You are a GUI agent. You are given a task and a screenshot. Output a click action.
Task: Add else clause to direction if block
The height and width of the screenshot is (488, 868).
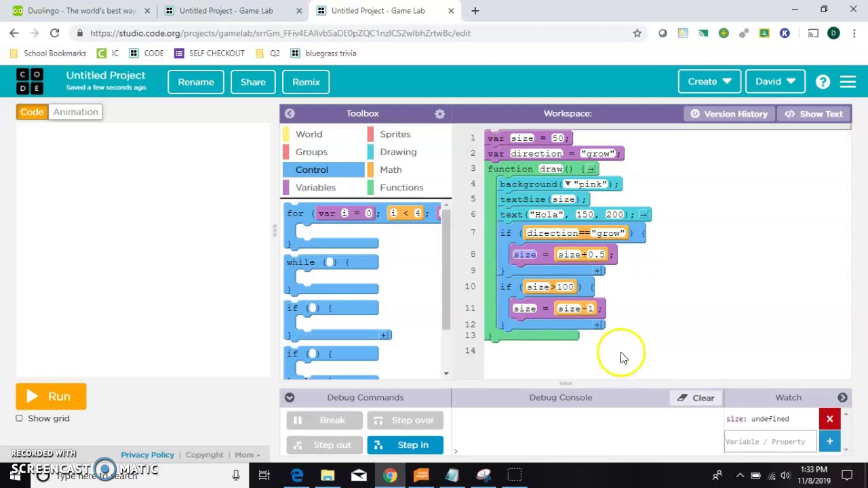click(x=597, y=270)
